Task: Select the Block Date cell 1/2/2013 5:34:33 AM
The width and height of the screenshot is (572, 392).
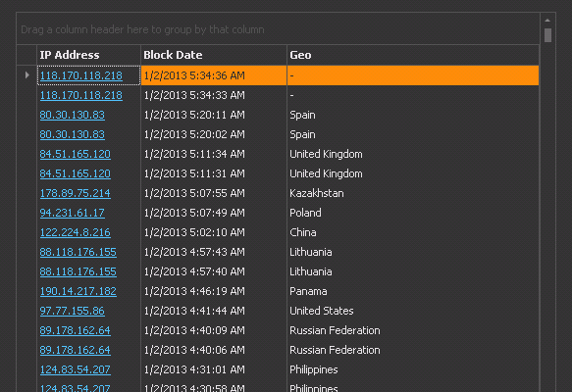Action: pyautogui.click(x=214, y=95)
